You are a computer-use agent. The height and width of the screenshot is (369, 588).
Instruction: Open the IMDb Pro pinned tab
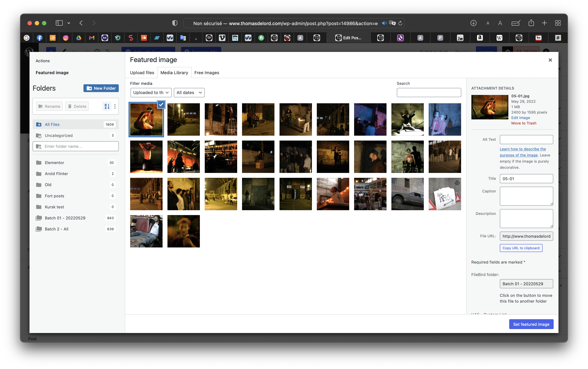(x=235, y=38)
